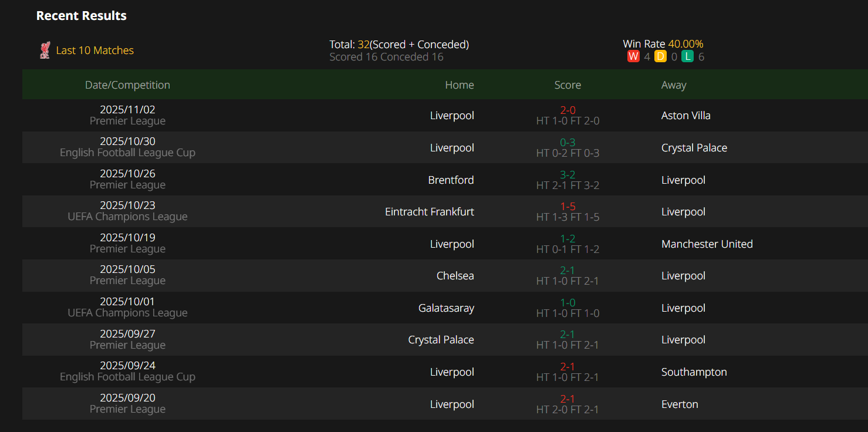Select the Crystal Palace away team on 2025/10/30

tap(694, 148)
